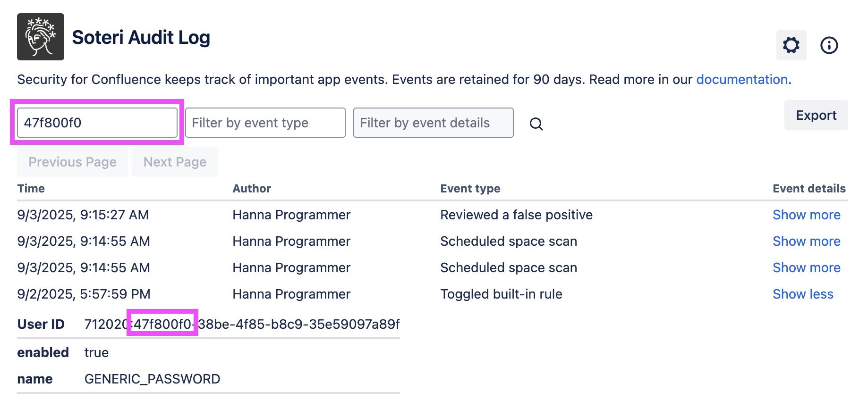Image resolution: width=868 pixels, height=400 pixels.
Task: Click the Soteri Audit Log heading
Action: click(141, 37)
